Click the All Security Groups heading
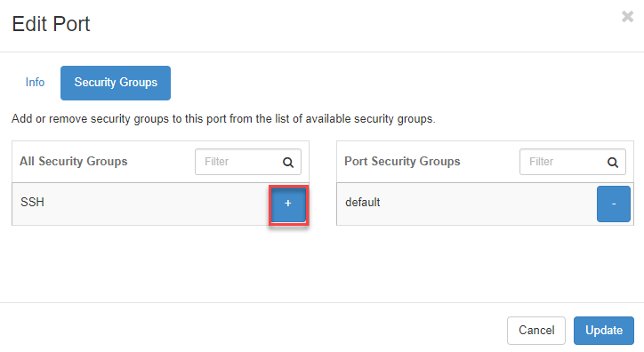The height and width of the screenshot is (352, 644). click(74, 161)
